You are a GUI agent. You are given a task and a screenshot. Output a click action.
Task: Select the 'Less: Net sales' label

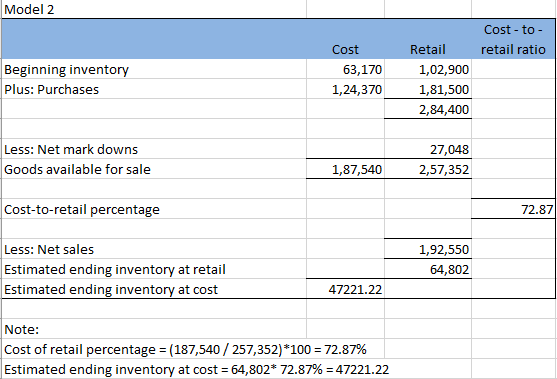tap(154, 249)
